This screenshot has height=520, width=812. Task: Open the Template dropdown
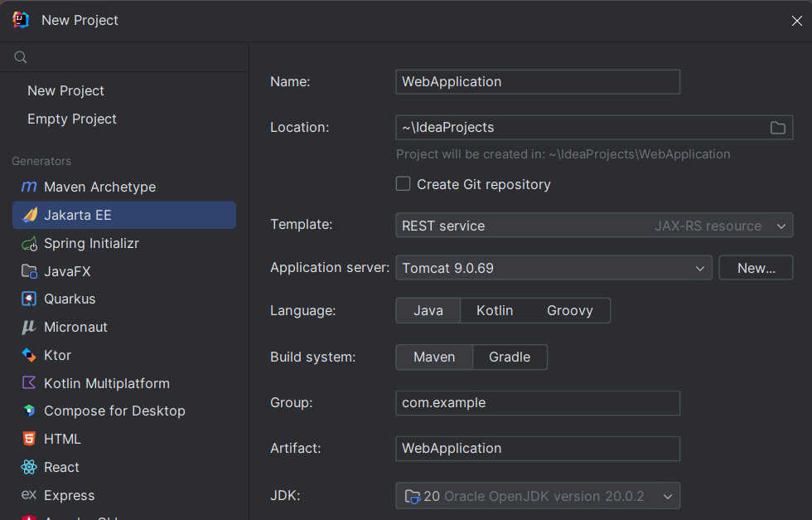[594, 226]
